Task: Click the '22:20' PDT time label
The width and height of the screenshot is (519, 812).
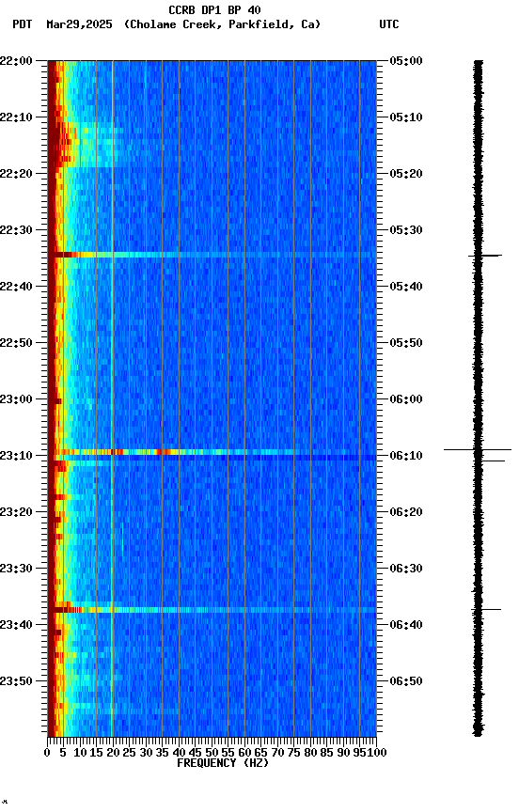Action: [x=16, y=174]
